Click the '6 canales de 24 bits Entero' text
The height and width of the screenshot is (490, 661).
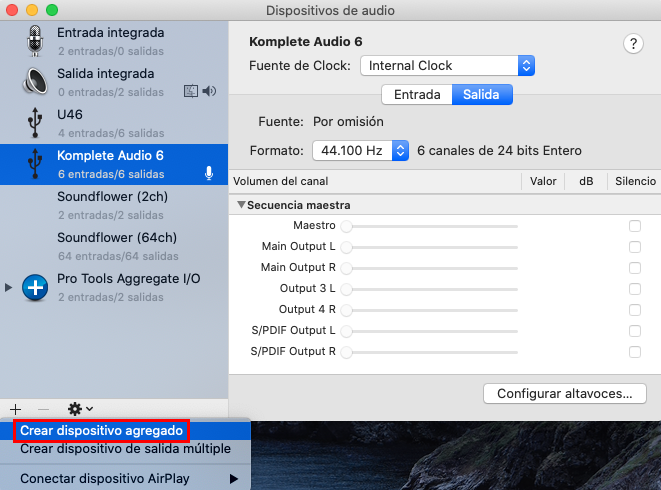click(499, 151)
